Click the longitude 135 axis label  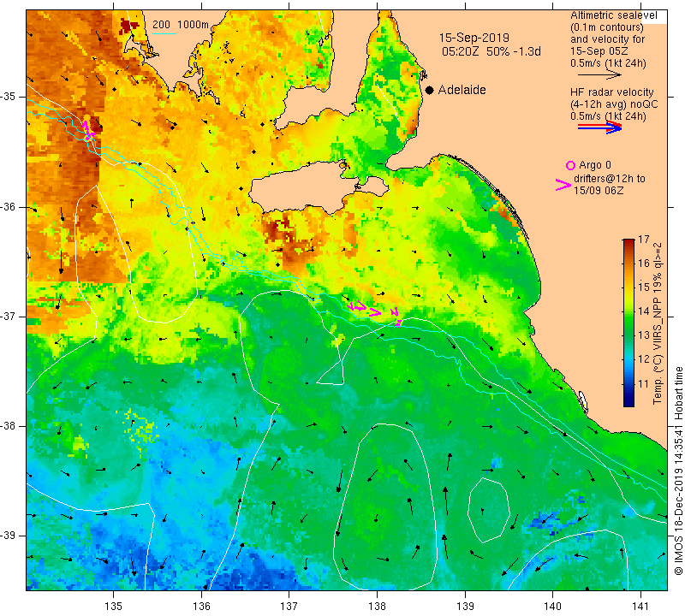[x=114, y=606]
